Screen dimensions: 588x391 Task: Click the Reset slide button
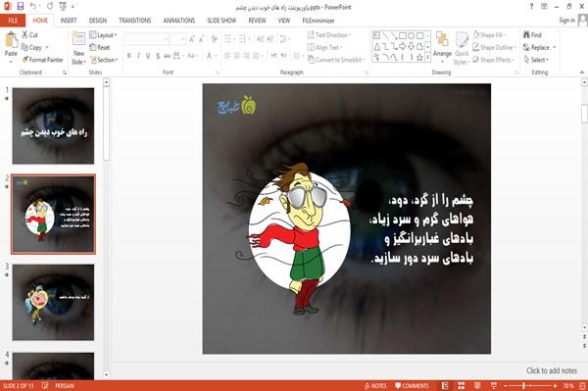pyautogui.click(x=100, y=47)
